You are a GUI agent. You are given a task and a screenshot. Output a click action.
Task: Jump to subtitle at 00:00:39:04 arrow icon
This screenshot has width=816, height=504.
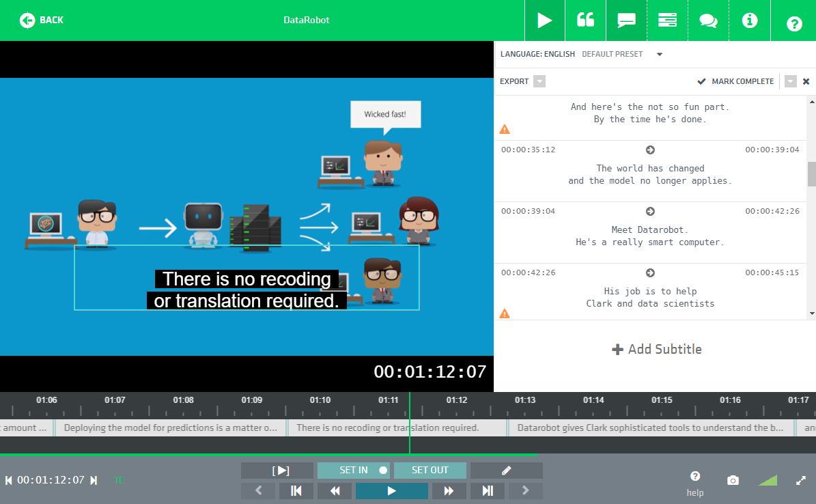tap(650, 212)
